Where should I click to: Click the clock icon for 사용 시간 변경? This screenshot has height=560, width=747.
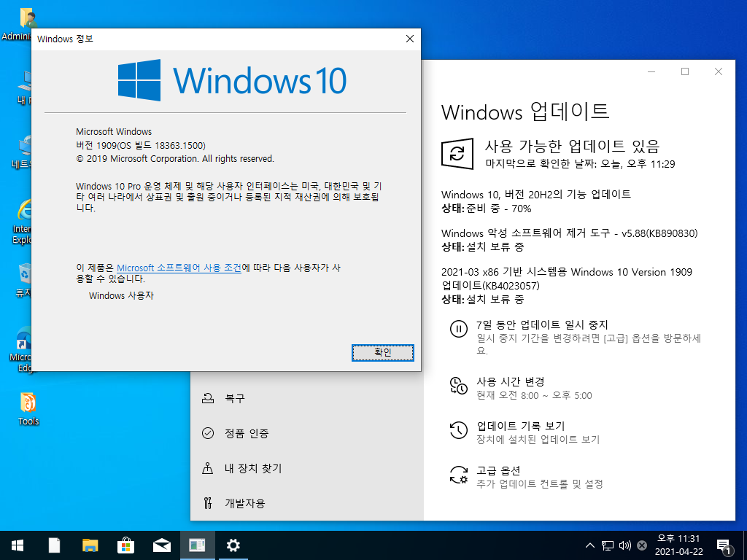pyautogui.click(x=459, y=385)
